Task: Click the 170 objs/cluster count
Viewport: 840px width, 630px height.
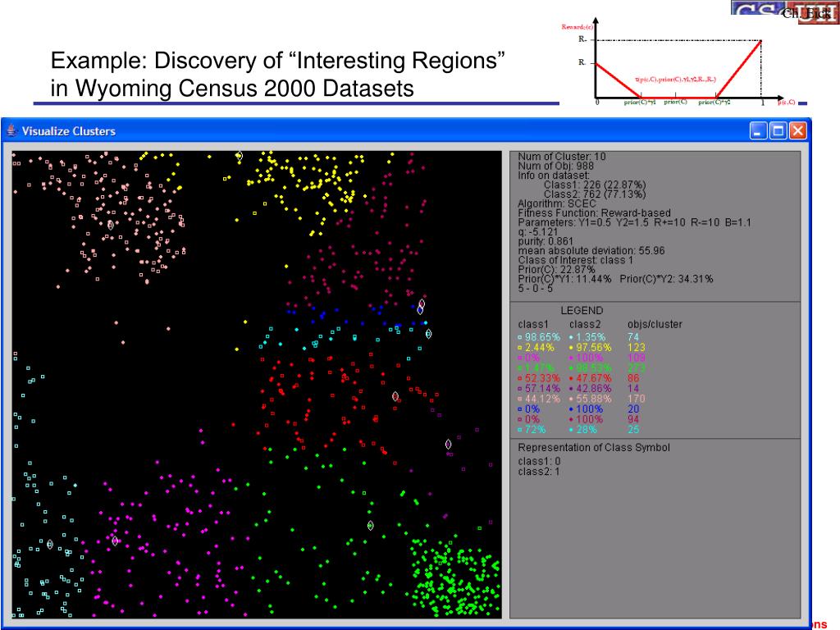Action: [x=637, y=399]
